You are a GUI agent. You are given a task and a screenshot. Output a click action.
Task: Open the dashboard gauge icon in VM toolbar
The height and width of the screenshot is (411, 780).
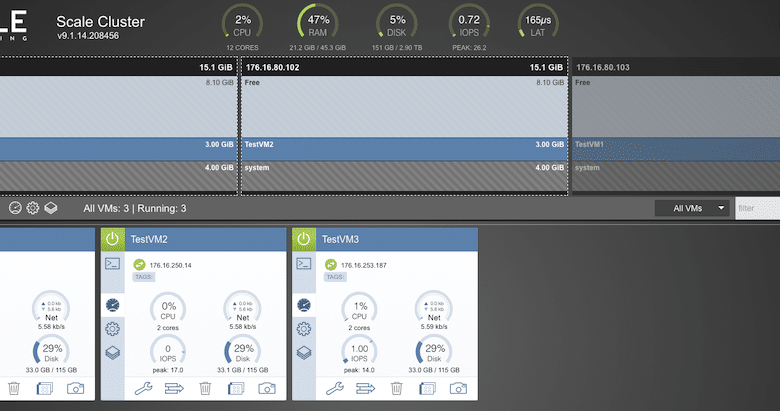point(15,208)
